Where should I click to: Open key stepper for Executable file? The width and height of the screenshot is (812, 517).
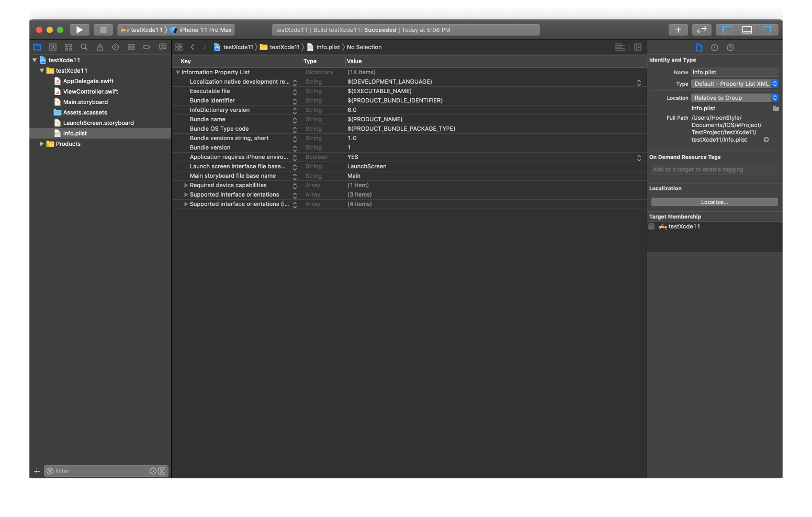click(x=295, y=91)
